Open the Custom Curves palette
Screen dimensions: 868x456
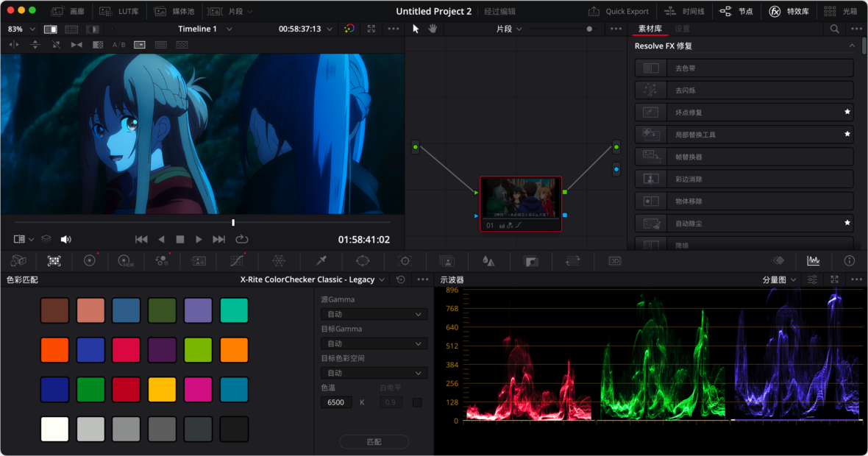(237, 261)
